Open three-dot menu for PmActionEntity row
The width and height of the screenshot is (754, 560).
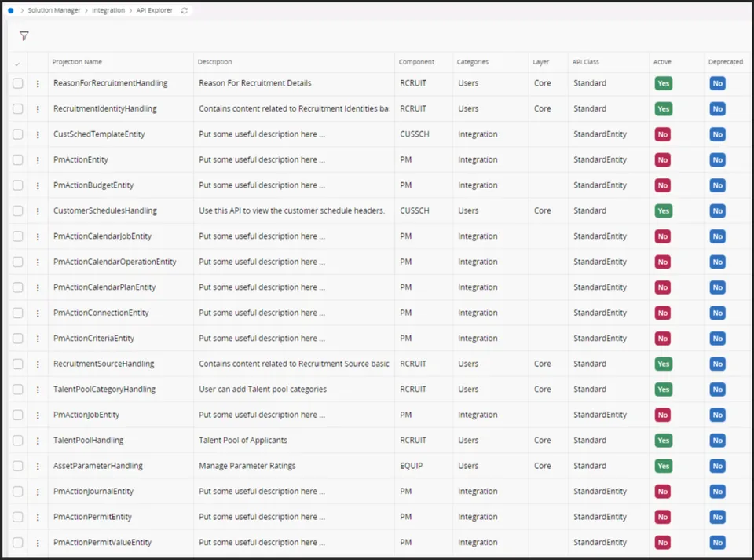[x=38, y=160]
